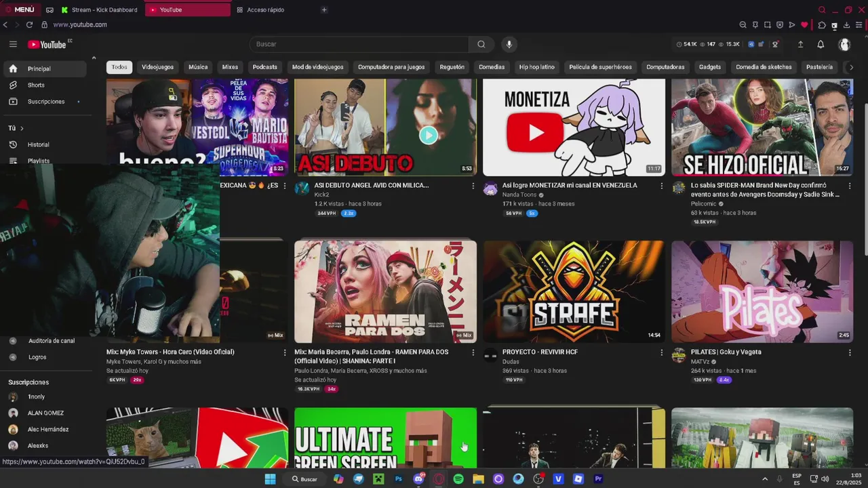Open Historial in sidebar

pos(43,144)
